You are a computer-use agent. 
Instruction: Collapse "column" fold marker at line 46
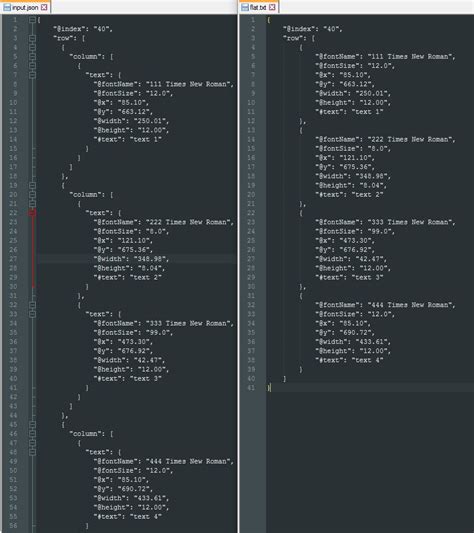click(32, 434)
